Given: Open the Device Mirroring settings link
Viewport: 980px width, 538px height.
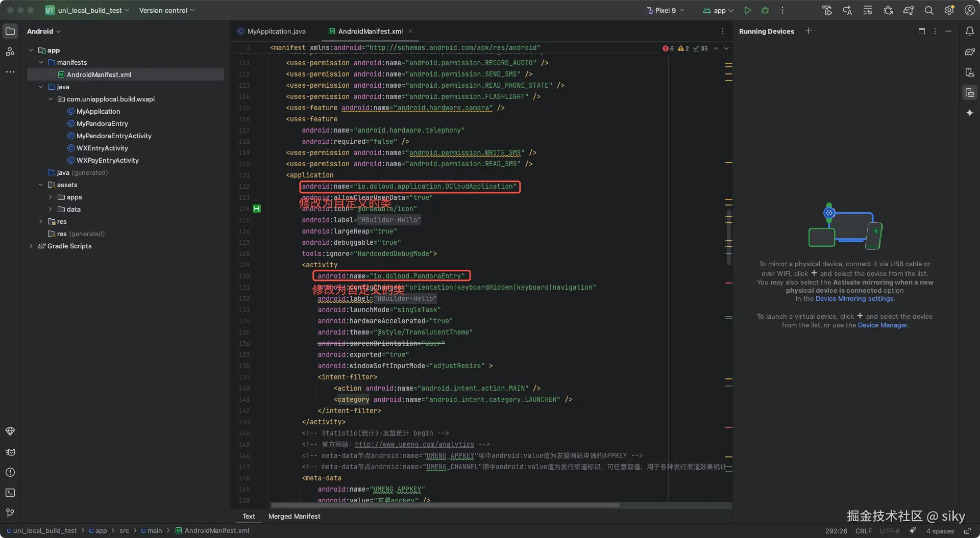Looking at the screenshot, I should point(854,299).
